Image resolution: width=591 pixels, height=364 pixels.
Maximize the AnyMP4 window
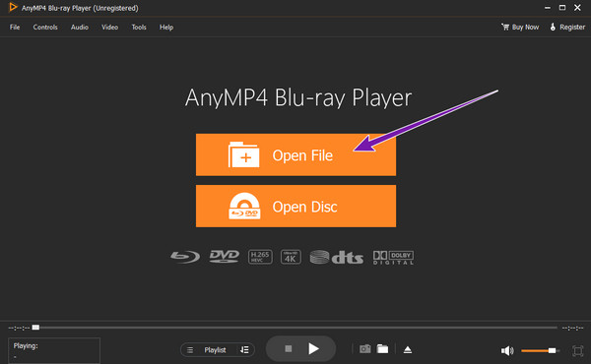click(562, 8)
